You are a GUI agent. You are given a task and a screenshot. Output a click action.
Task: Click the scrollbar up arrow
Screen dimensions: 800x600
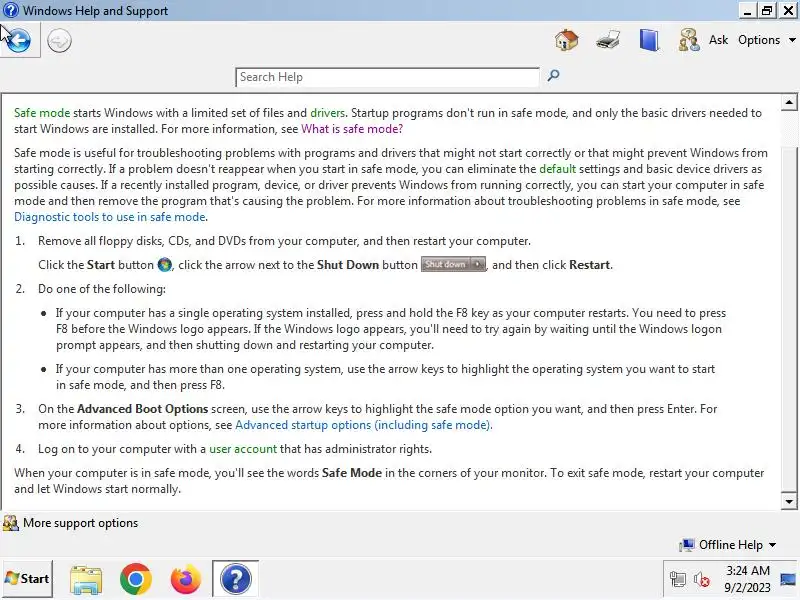[789, 103]
